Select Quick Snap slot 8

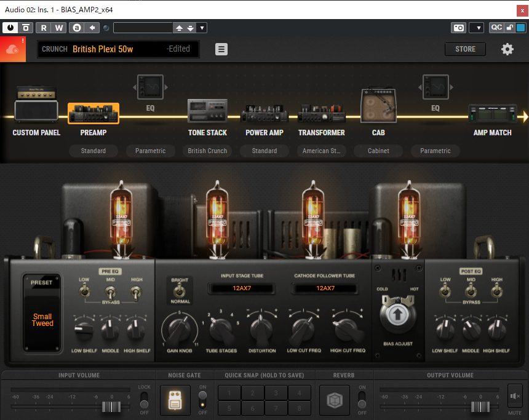(x=299, y=408)
